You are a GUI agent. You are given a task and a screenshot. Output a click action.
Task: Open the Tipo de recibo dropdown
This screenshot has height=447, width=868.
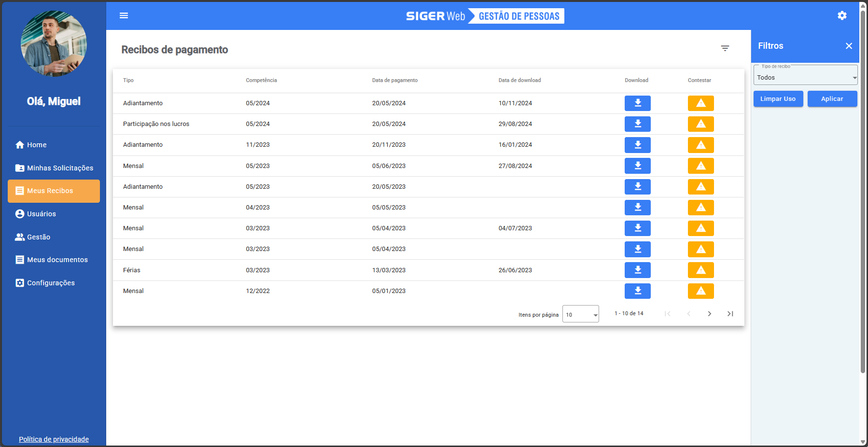805,75
